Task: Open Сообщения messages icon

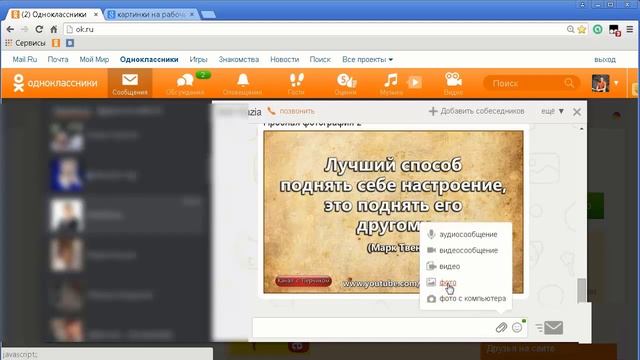Action: [x=130, y=84]
